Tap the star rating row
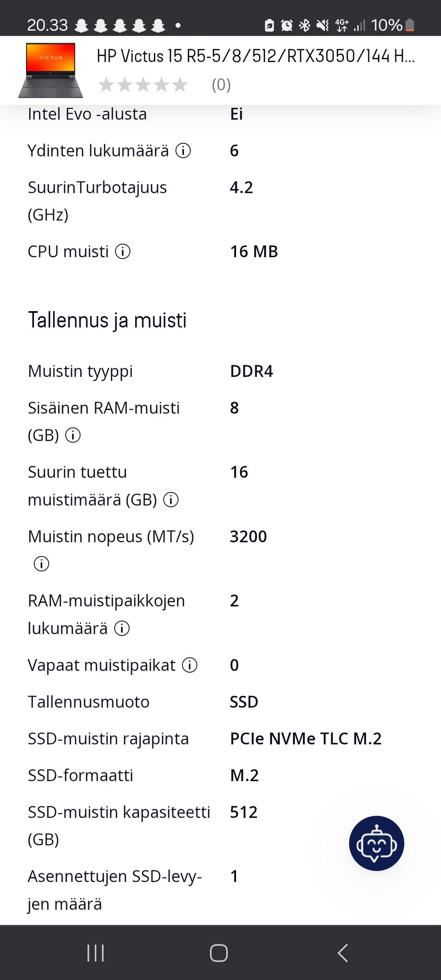 pos(143,85)
